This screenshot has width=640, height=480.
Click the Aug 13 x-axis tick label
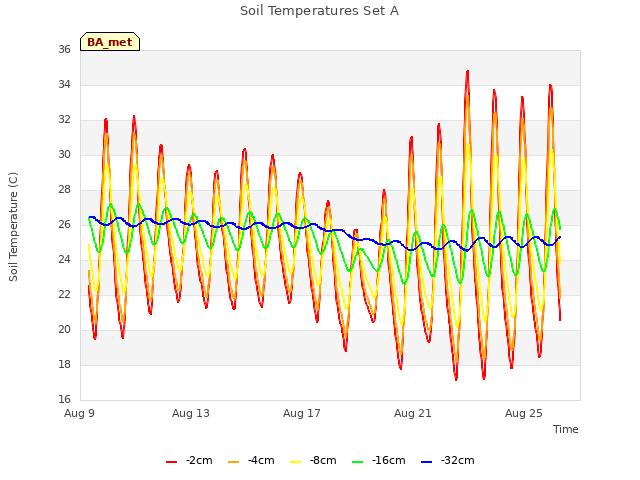tap(191, 413)
